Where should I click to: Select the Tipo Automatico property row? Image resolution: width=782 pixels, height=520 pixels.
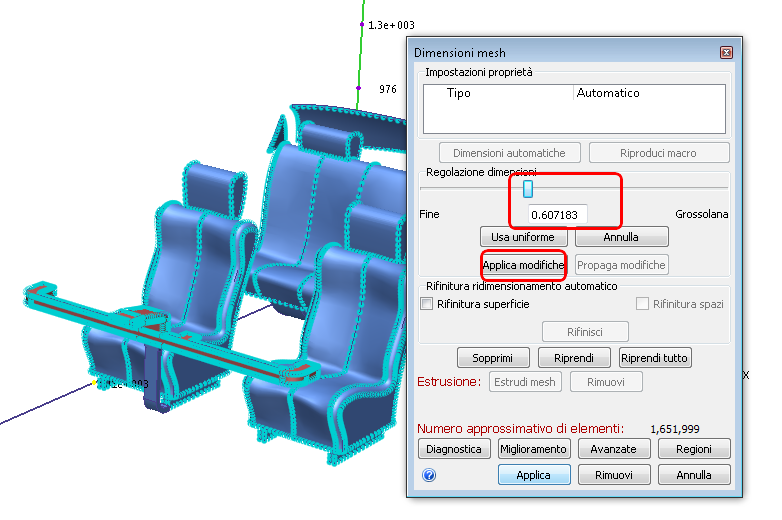(574, 93)
